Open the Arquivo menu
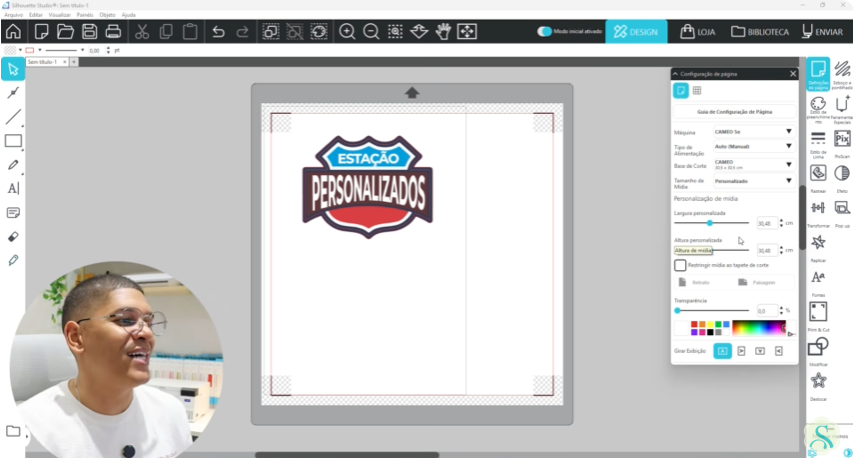Screen dimensions: 853x458 point(14,15)
